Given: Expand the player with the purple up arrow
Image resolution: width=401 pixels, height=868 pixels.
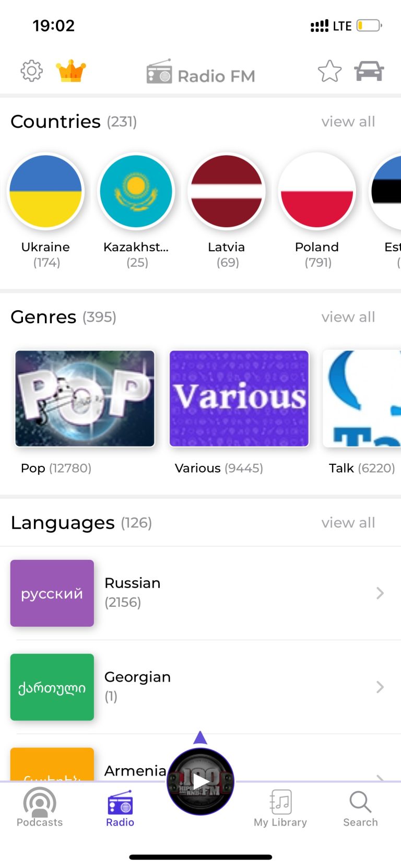Looking at the screenshot, I should [x=200, y=737].
